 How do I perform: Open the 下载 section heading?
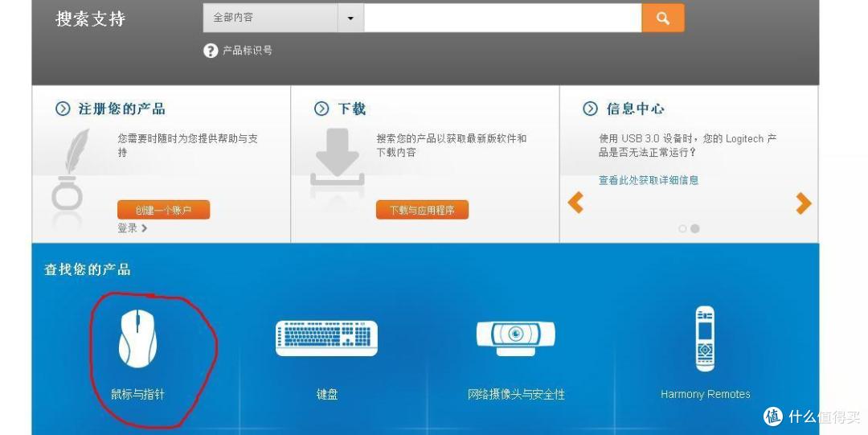click(x=352, y=109)
